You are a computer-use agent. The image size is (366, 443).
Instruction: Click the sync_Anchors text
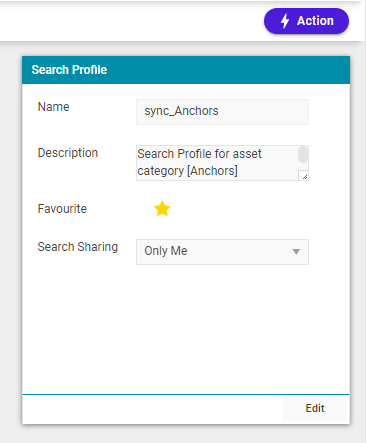181,111
